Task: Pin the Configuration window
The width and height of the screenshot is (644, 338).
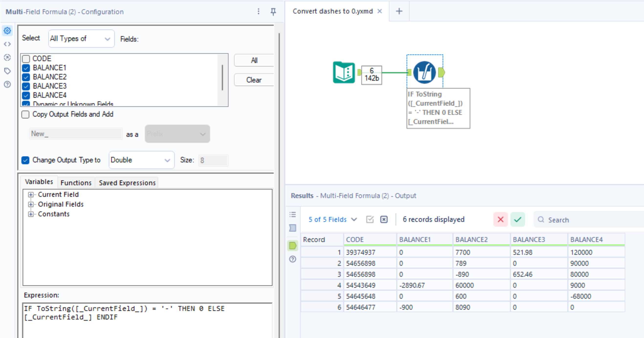Action: tap(273, 11)
